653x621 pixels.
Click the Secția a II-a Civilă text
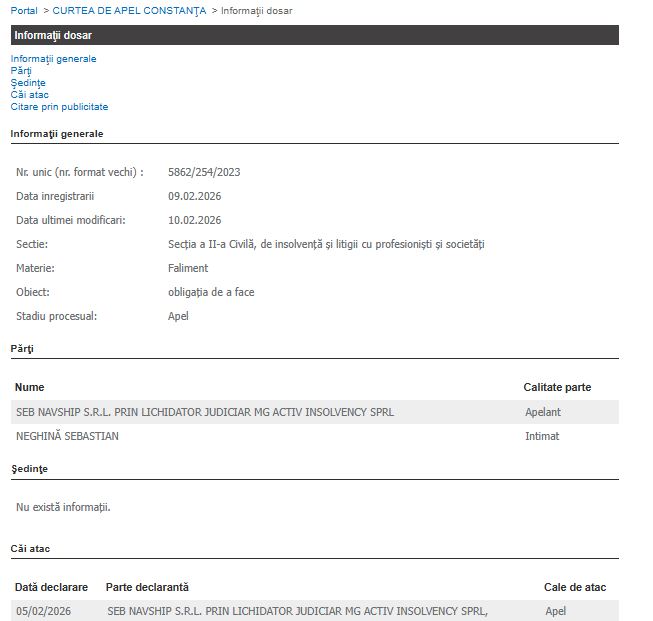(325, 244)
